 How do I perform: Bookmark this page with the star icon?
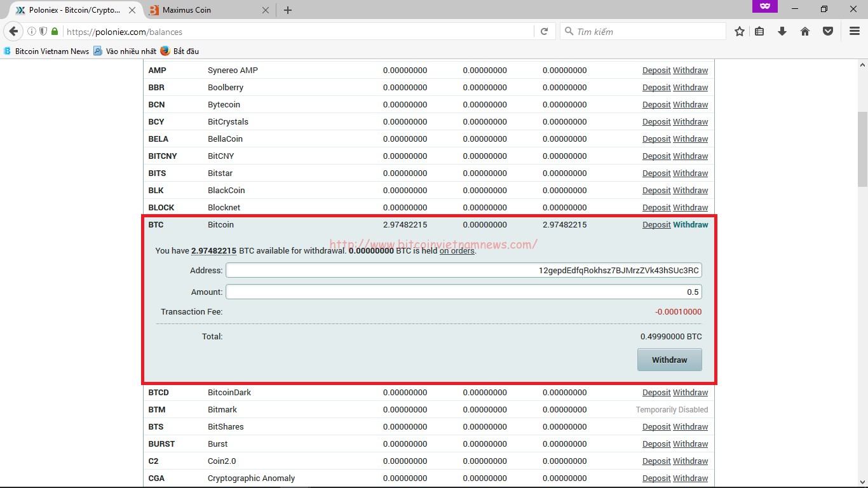(x=740, y=31)
